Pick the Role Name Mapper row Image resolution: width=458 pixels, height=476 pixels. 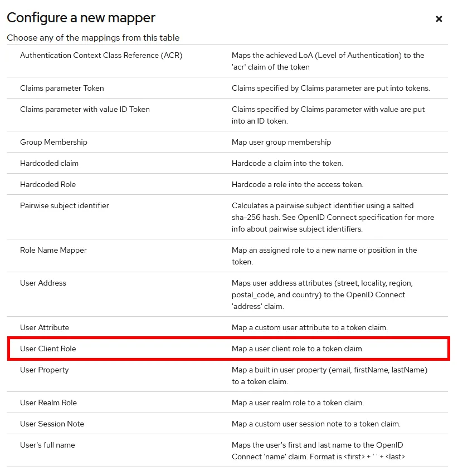click(53, 250)
